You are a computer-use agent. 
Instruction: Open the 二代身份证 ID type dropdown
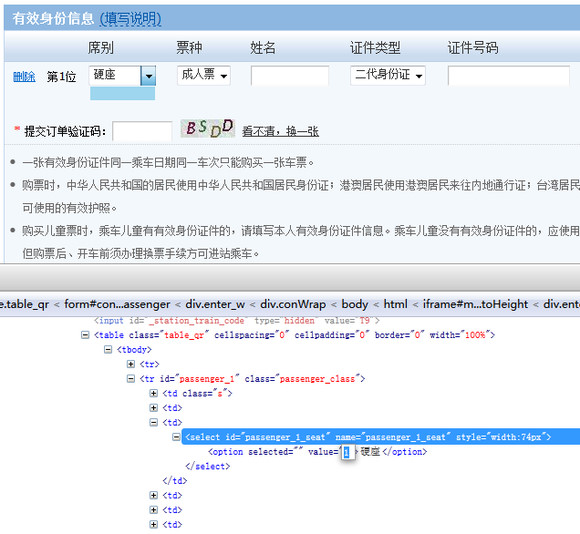[388, 75]
